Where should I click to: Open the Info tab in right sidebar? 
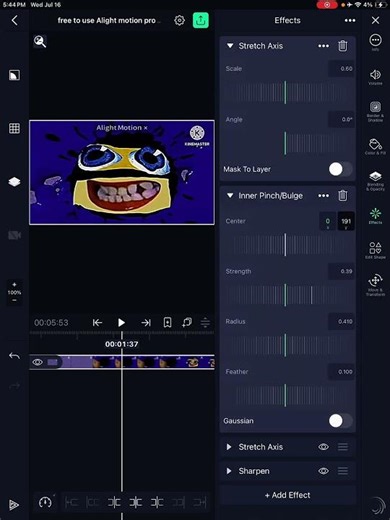[x=375, y=42]
